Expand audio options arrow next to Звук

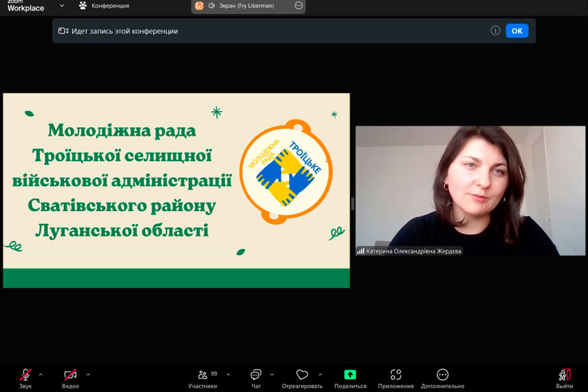pyautogui.click(x=41, y=374)
